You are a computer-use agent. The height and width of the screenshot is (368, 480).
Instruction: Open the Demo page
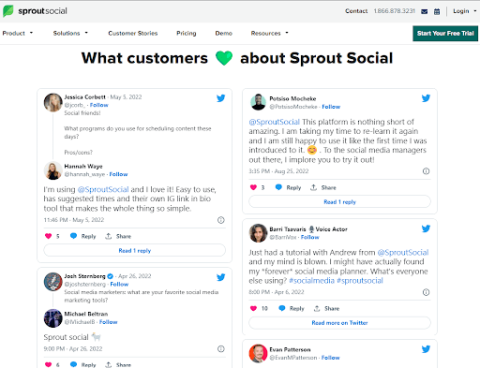click(x=224, y=33)
